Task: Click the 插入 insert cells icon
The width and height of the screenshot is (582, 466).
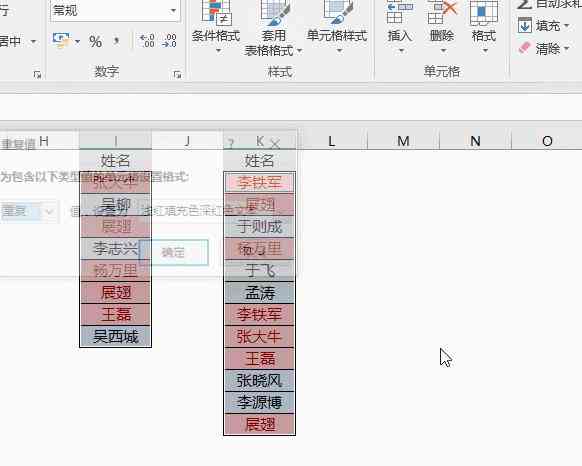Action: click(x=400, y=13)
